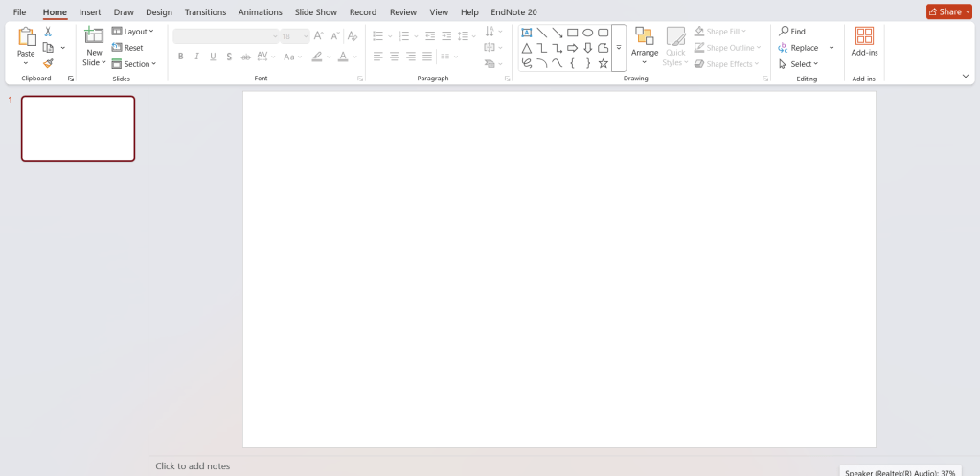Screen dimensions: 980x476
Task: Switch to the Insert tab
Action: [x=90, y=12]
